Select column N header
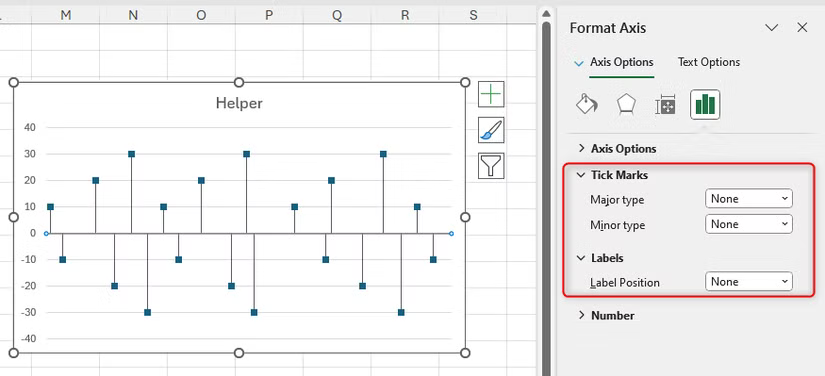Image resolution: width=825 pixels, height=376 pixels. click(x=133, y=15)
